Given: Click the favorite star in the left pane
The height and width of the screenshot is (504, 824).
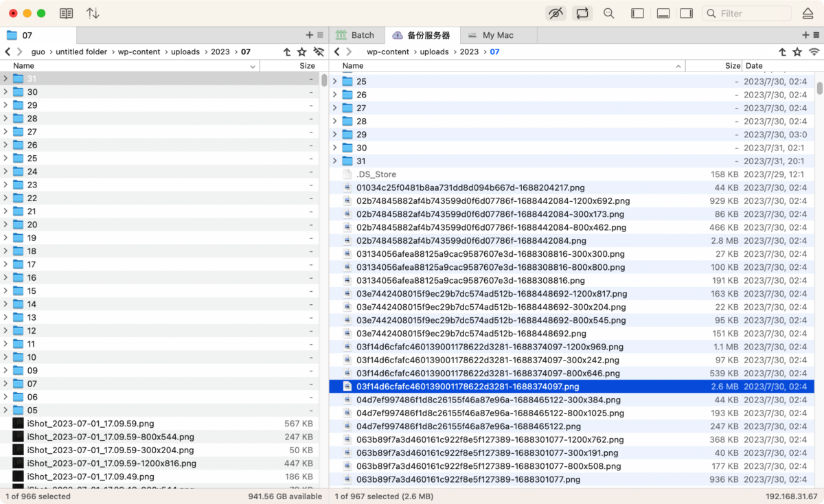Looking at the screenshot, I should pos(301,51).
